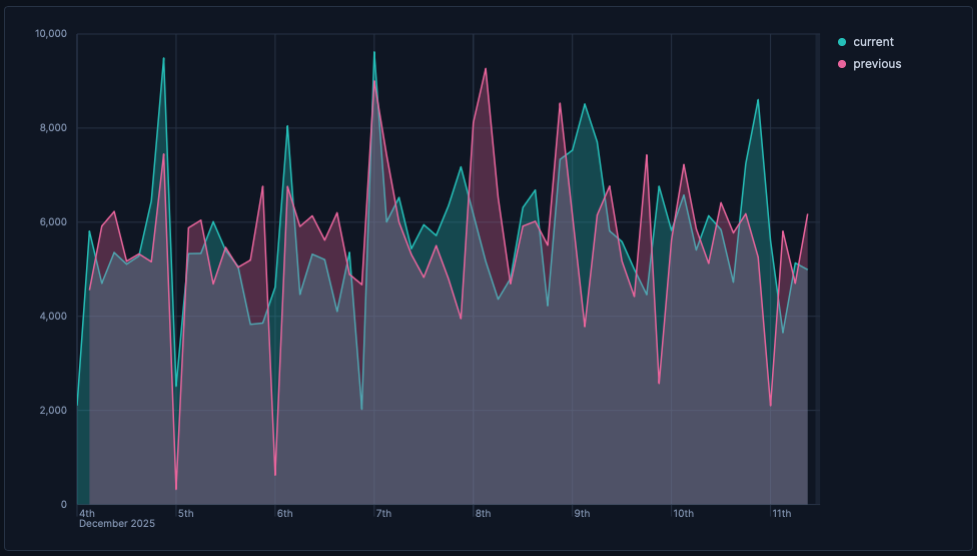The height and width of the screenshot is (556, 977).
Task: Click the highest teal peak at the 7th
Action: (375, 52)
